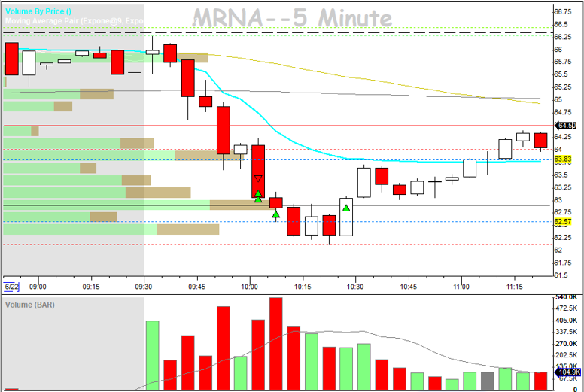
Task: Click the 09:30 time label on axis
Action: (x=143, y=287)
